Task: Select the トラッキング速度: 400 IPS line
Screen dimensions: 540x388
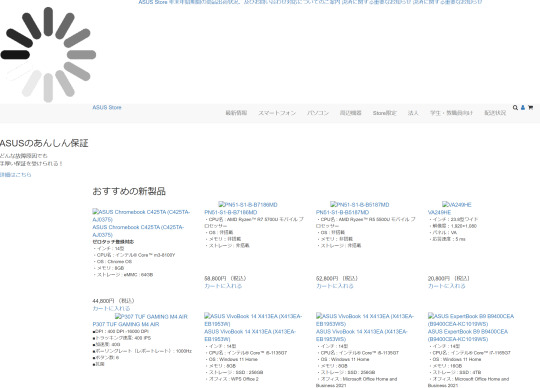Action: coord(122,338)
